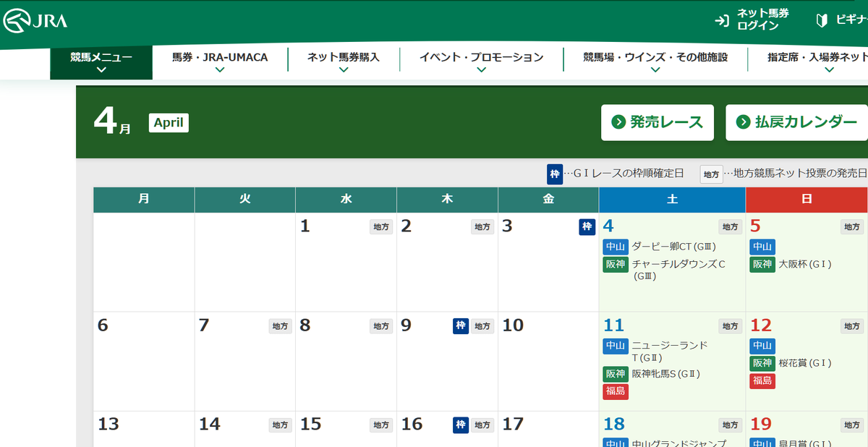
Task: Click 福島 tag on April 12
Action: point(762,380)
